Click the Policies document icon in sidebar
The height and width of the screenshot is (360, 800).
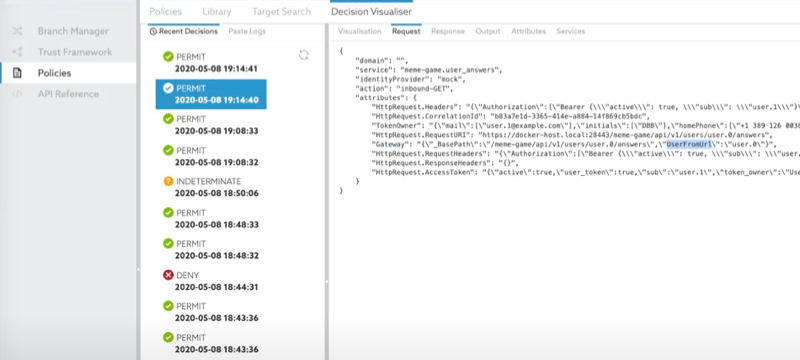pos(17,73)
